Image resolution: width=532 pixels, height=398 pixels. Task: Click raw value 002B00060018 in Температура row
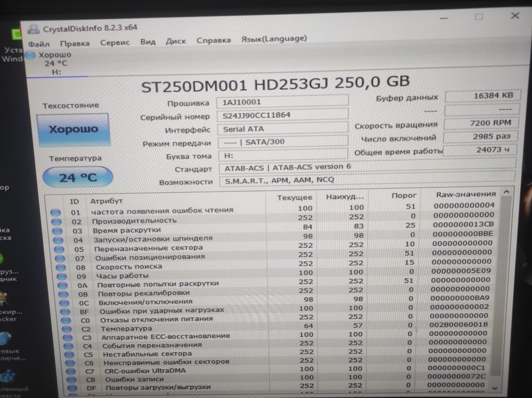459,325
